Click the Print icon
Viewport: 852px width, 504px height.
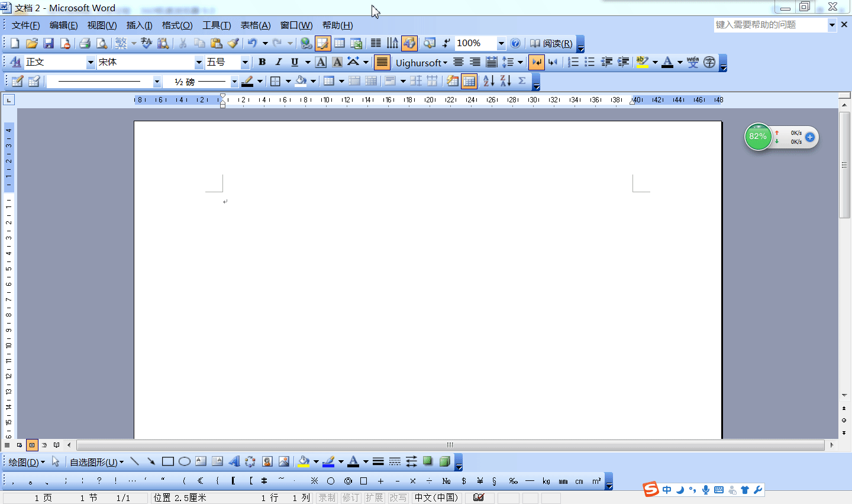85,43
